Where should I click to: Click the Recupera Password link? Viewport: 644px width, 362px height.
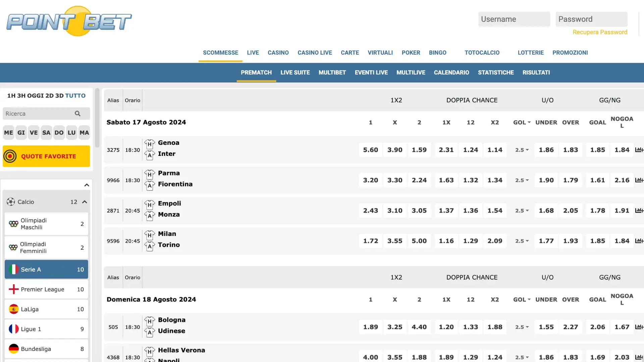point(600,32)
